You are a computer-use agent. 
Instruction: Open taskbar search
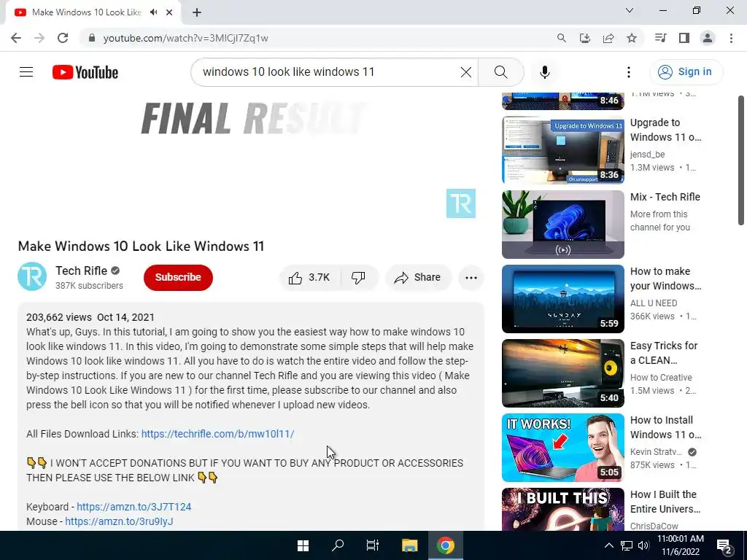[x=338, y=545]
